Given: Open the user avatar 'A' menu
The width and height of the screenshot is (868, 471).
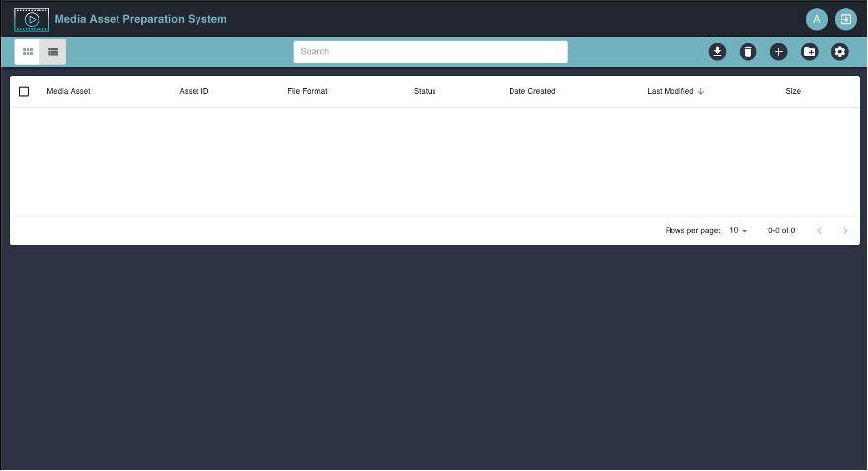Looking at the screenshot, I should click(816, 19).
